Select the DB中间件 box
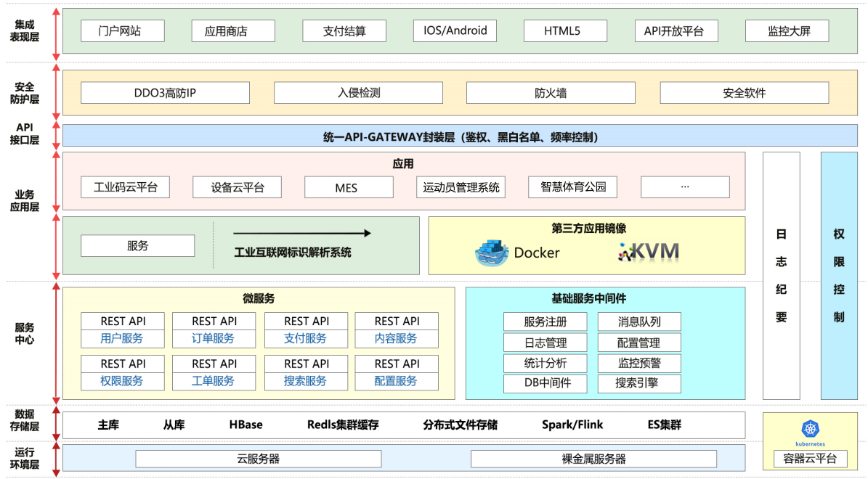The image size is (868, 479). (x=545, y=383)
